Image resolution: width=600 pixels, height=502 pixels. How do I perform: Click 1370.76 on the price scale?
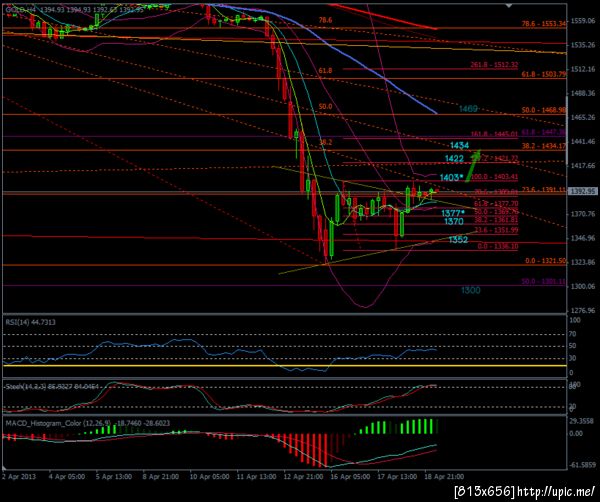coord(581,214)
